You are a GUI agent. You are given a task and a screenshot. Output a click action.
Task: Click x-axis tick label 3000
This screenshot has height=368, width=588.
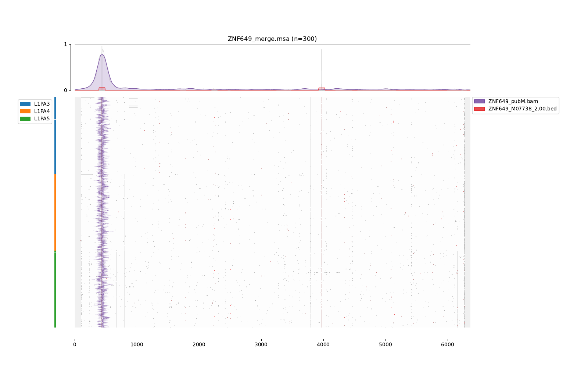point(261,345)
